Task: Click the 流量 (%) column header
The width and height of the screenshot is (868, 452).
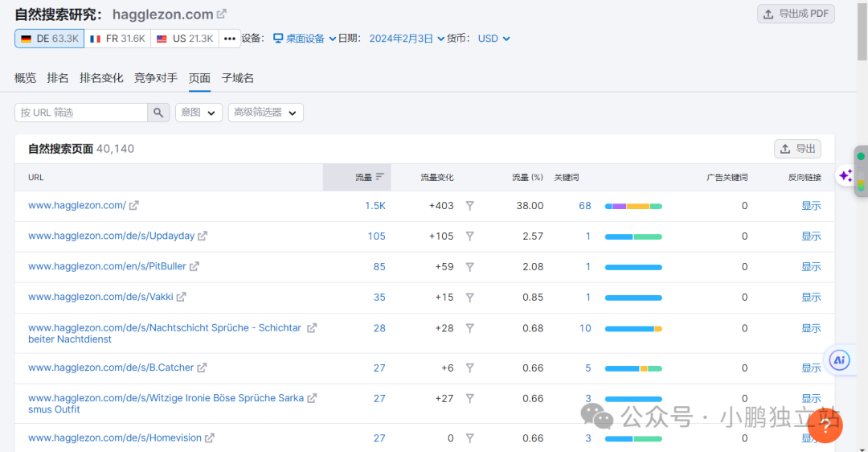Action: coord(527,177)
